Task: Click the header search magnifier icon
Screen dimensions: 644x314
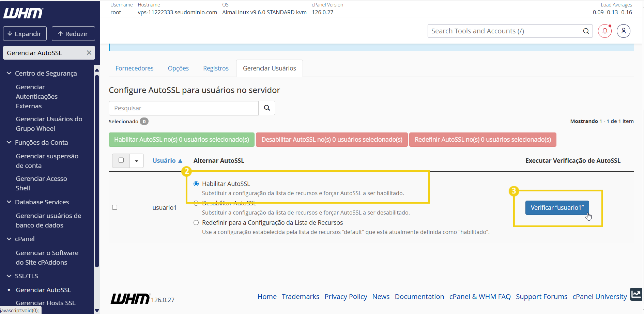Action: pyautogui.click(x=586, y=31)
